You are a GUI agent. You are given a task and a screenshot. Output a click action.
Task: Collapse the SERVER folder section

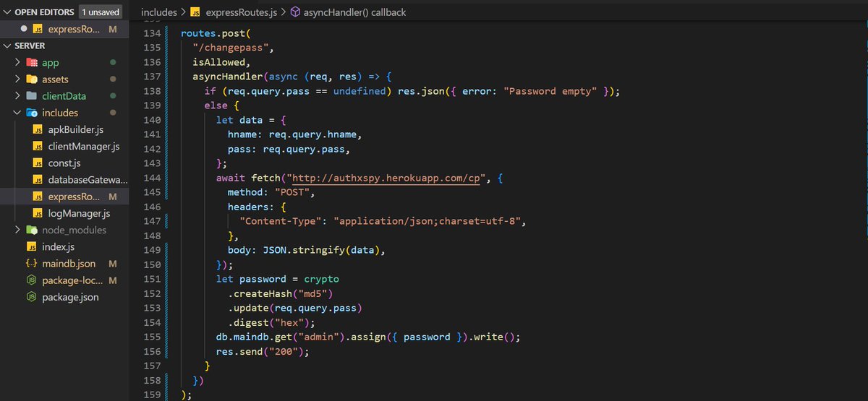(x=8, y=46)
